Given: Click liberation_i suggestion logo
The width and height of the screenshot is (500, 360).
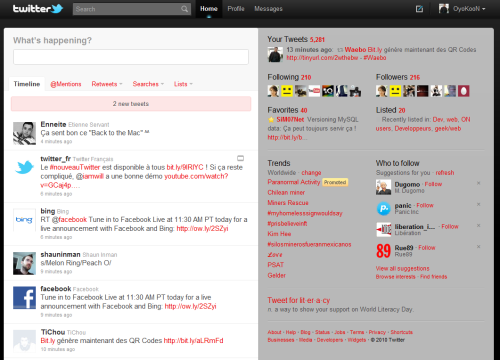Looking at the screenshot, I should tap(383, 230).
